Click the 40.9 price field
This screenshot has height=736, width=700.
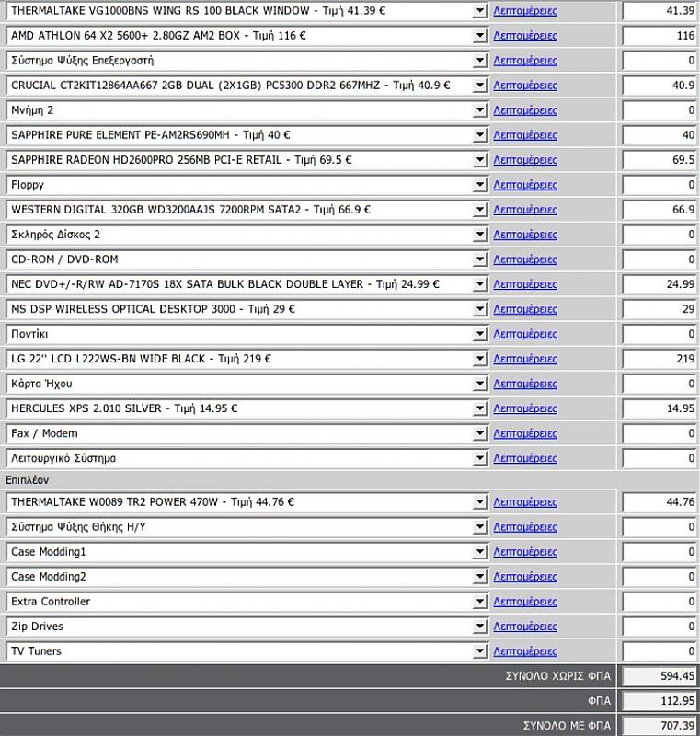point(660,86)
